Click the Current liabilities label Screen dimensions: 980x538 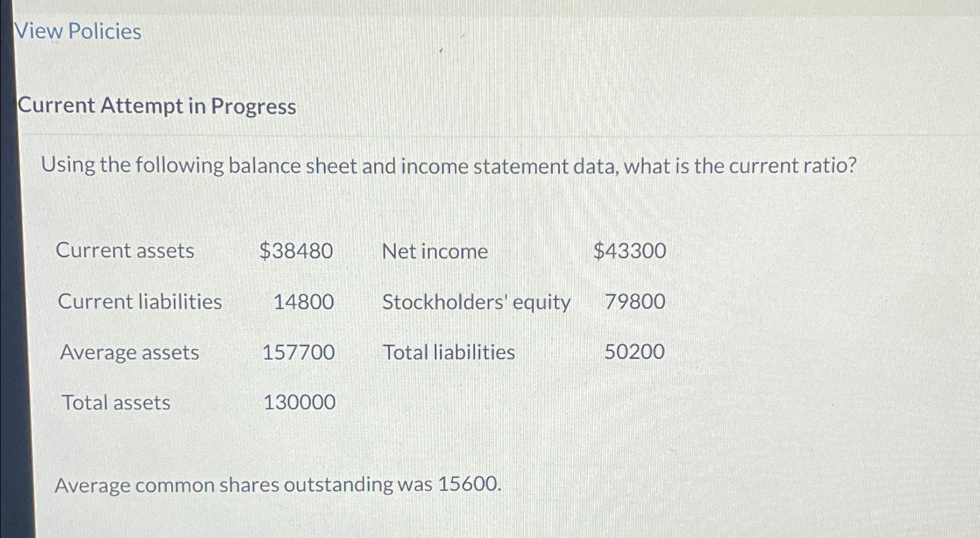(140, 302)
